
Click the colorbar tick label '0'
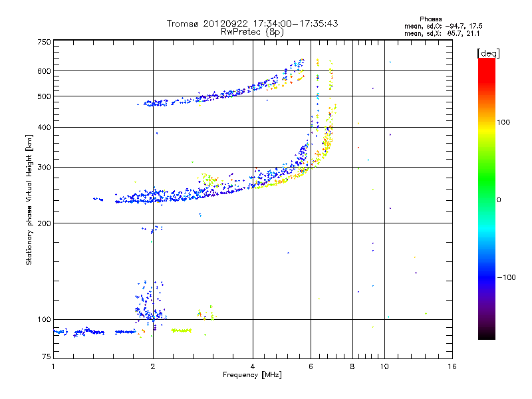[x=499, y=200]
